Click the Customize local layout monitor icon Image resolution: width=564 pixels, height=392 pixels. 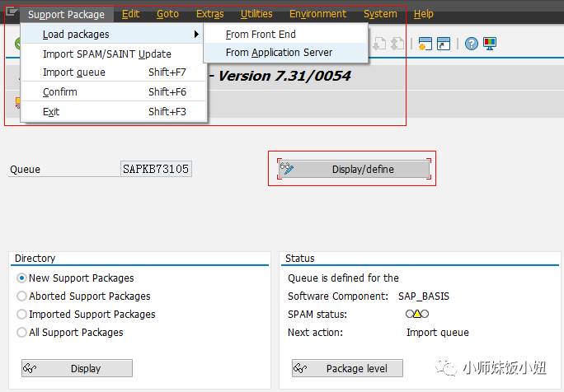pos(490,44)
